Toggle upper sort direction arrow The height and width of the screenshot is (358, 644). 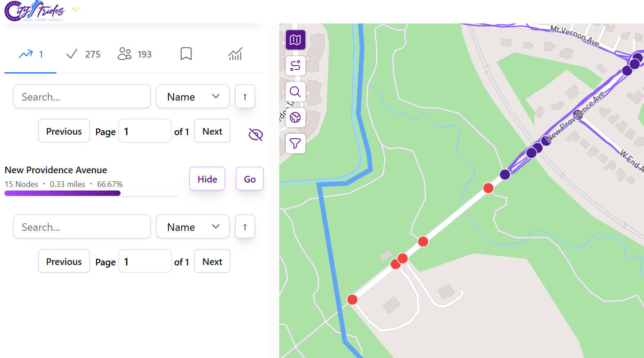click(x=245, y=97)
